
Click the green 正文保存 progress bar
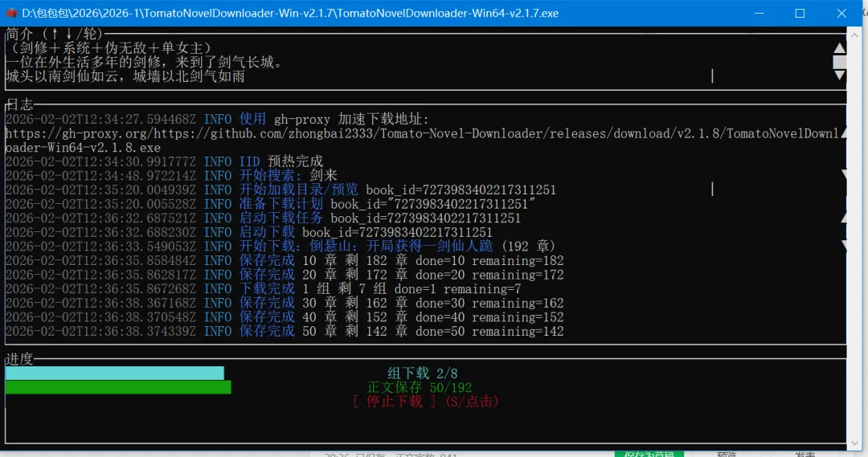118,387
